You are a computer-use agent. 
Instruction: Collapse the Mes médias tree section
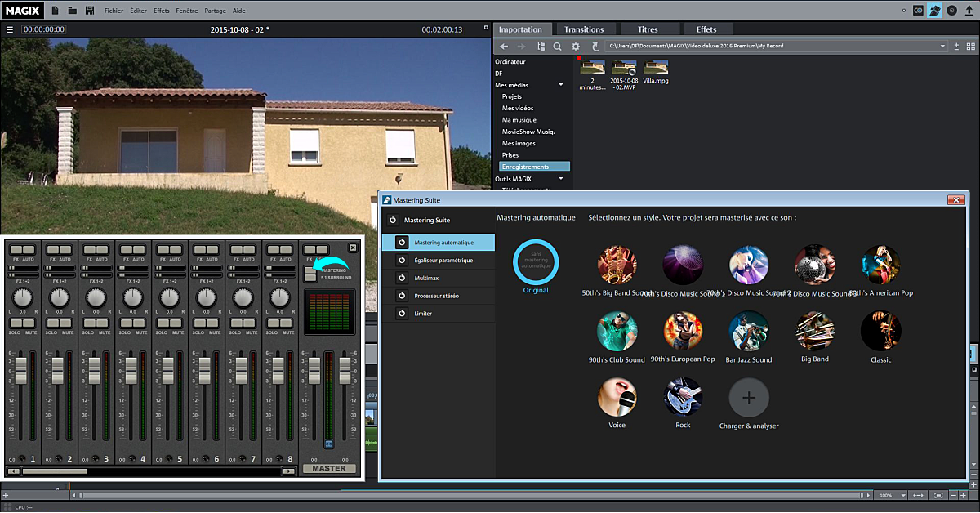click(x=561, y=85)
